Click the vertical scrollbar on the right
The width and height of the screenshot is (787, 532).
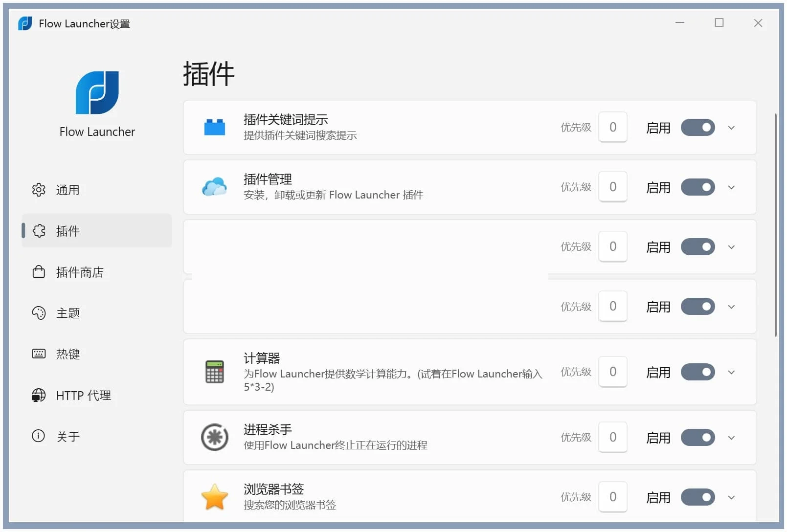(x=776, y=220)
